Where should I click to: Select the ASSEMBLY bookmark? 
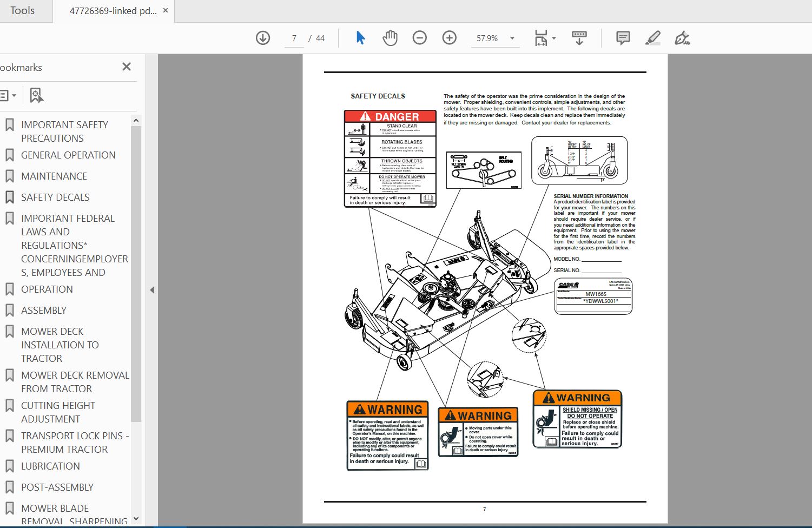tap(44, 311)
